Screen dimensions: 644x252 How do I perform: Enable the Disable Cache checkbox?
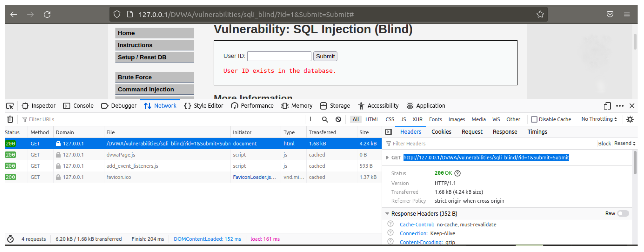534,120
